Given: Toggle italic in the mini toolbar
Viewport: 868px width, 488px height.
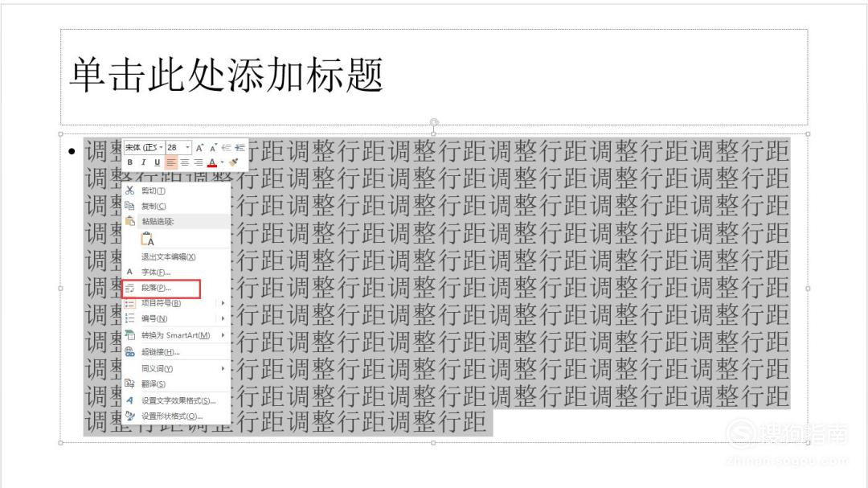Looking at the screenshot, I should (143, 162).
